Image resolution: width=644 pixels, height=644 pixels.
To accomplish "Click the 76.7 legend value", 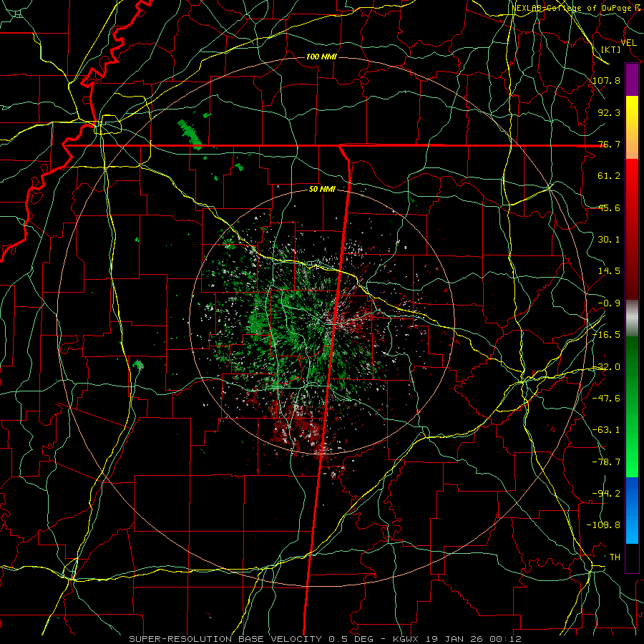I will (x=609, y=144).
